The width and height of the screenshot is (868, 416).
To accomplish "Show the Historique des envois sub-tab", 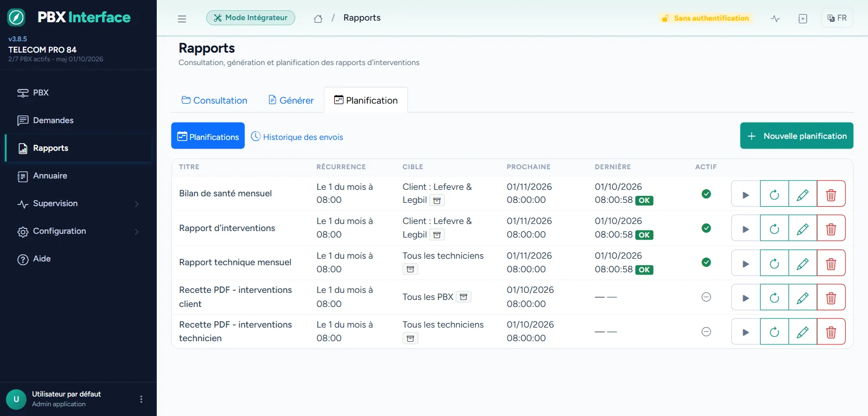I will pos(297,137).
